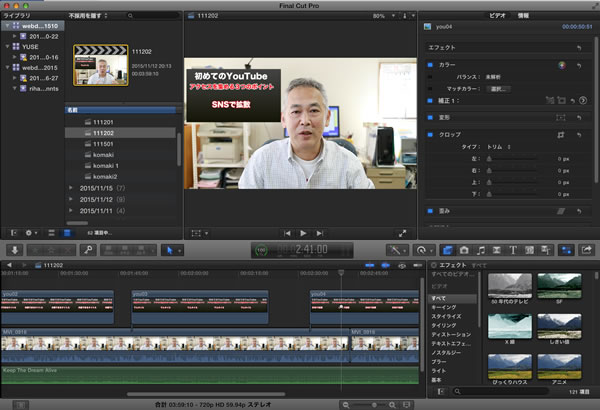Expand the 2015/11/11 date group
This screenshot has height=410, width=600.
coord(71,211)
